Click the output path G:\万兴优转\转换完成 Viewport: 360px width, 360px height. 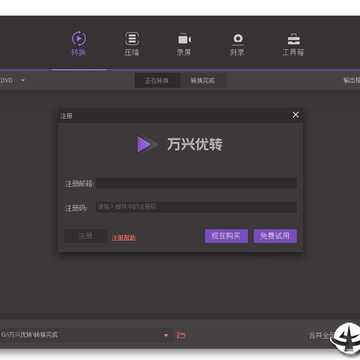(x=29, y=335)
